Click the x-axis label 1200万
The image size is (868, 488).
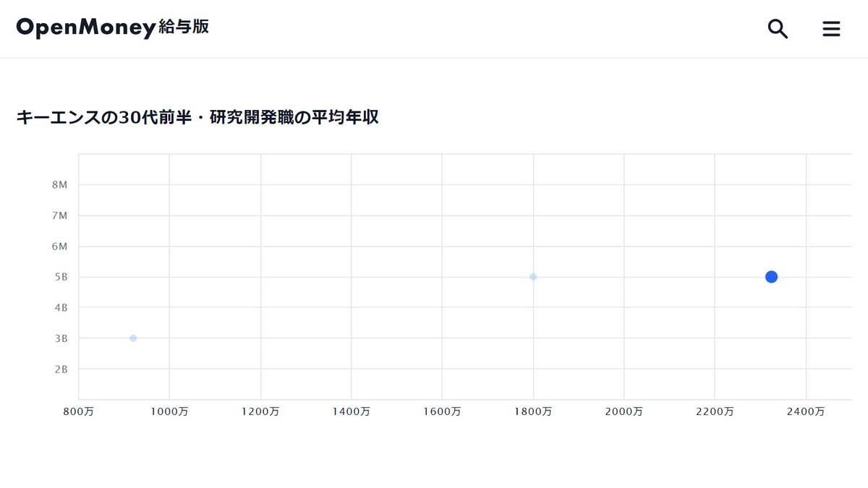[x=260, y=411]
